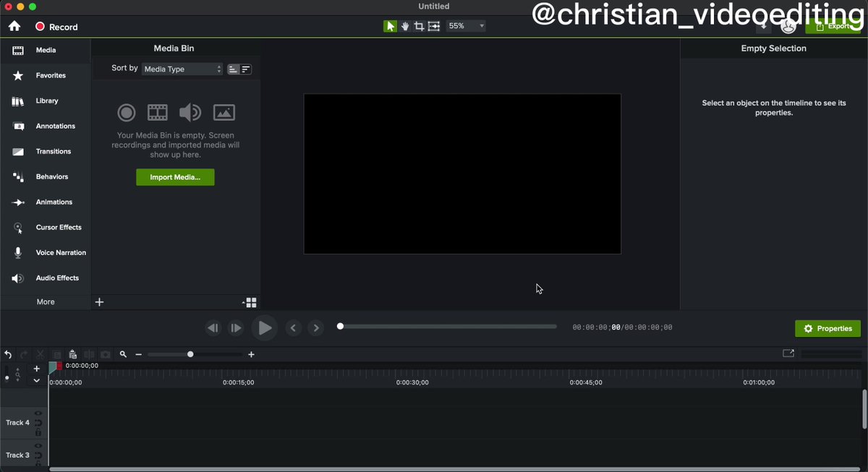
Task: Select the Track 4 label
Action: [17, 423]
